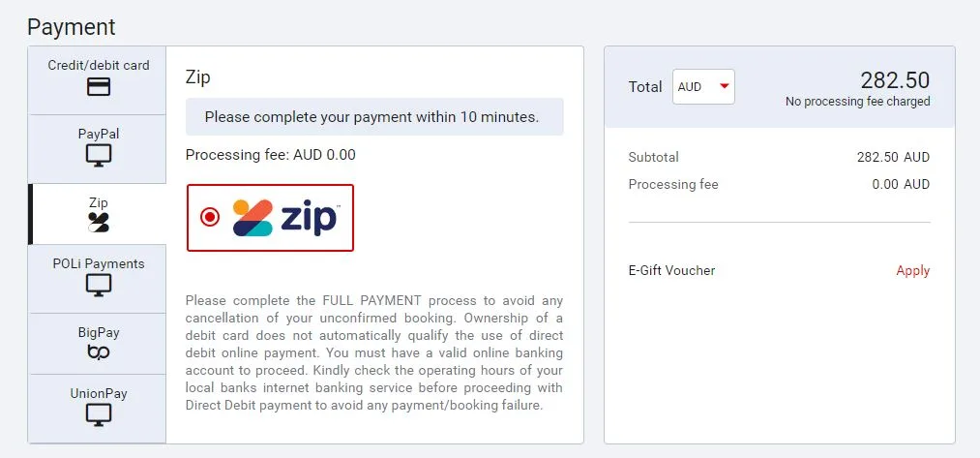This screenshot has height=458, width=980.
Task: Pick the UnionPay tab label
Action: [x=99, y=394]
